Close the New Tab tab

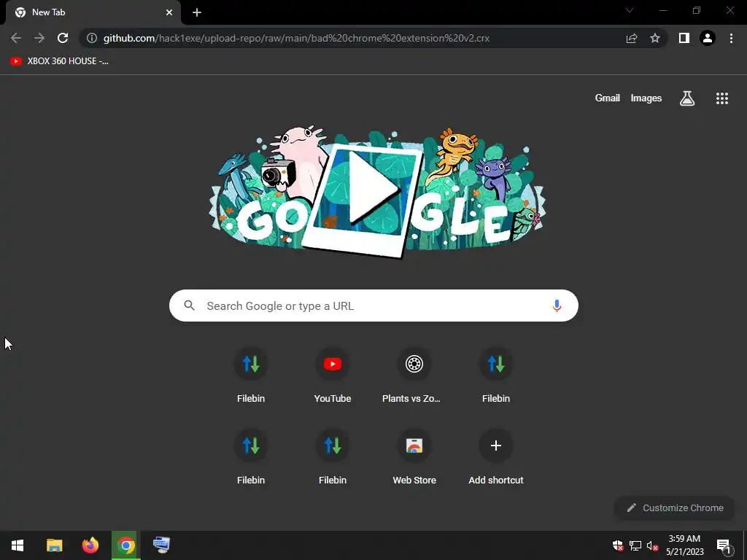click(169, 12)
